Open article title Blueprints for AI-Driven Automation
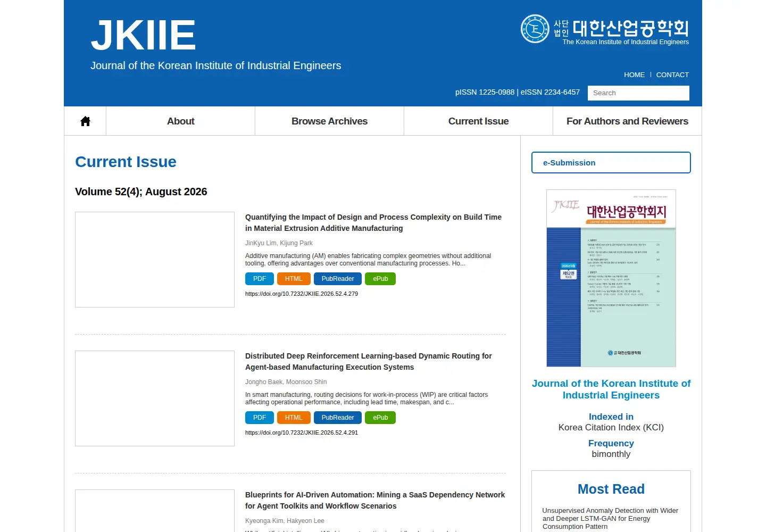This screenshot has height=532, width=766. (x=375, y=501)
